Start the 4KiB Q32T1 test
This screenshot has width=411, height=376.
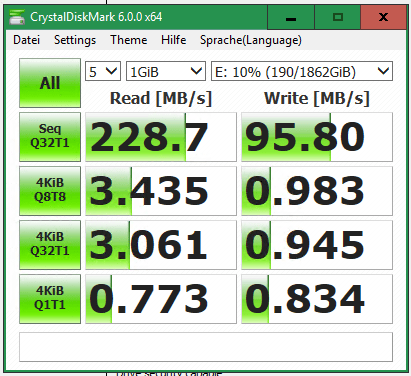click(x=50, y=245)
